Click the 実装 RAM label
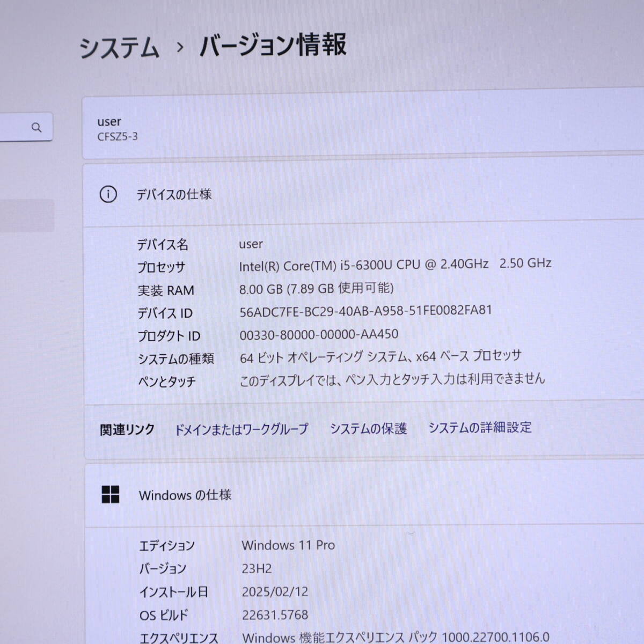The height and width of the screenshot is (644, 644). click(166, 290)
